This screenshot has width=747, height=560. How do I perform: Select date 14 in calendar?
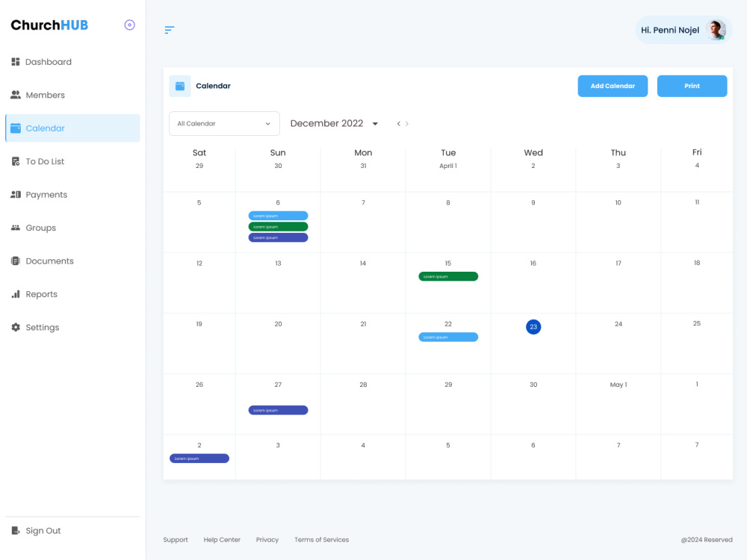(363, 264)
